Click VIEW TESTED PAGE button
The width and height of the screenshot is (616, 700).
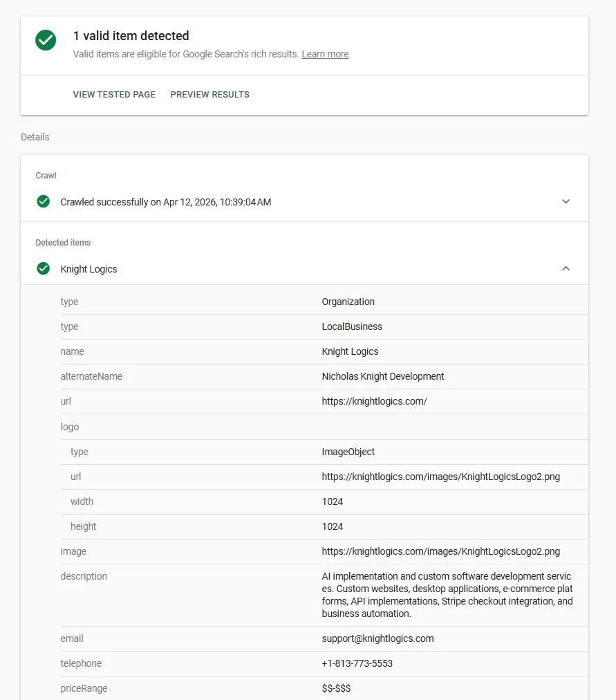point(114,95)
